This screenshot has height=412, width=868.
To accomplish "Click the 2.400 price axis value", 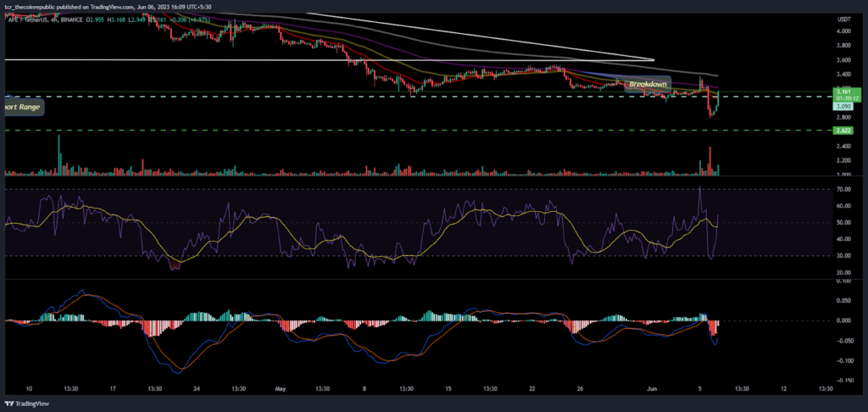I will 843,146.
